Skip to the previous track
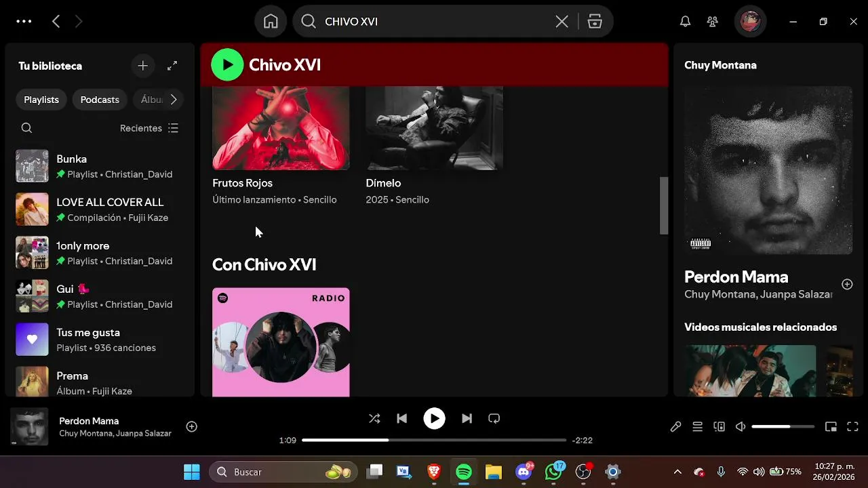Screen dimensions: 868x488 click(x=401, y=419)
